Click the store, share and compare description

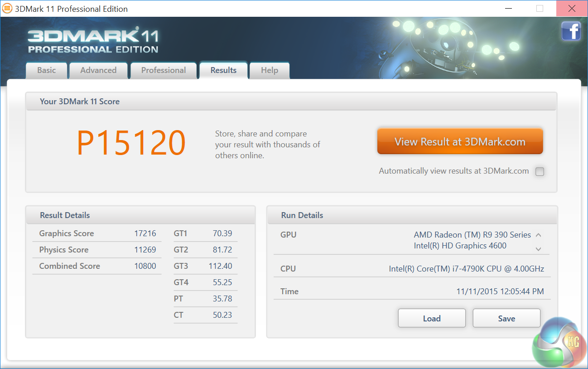click(x=267, y=145)
